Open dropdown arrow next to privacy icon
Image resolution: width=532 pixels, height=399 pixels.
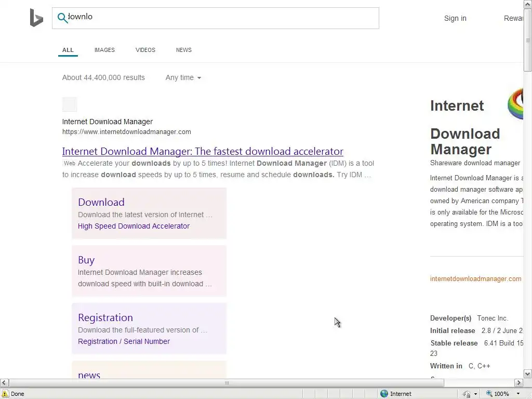coord(476,394)
